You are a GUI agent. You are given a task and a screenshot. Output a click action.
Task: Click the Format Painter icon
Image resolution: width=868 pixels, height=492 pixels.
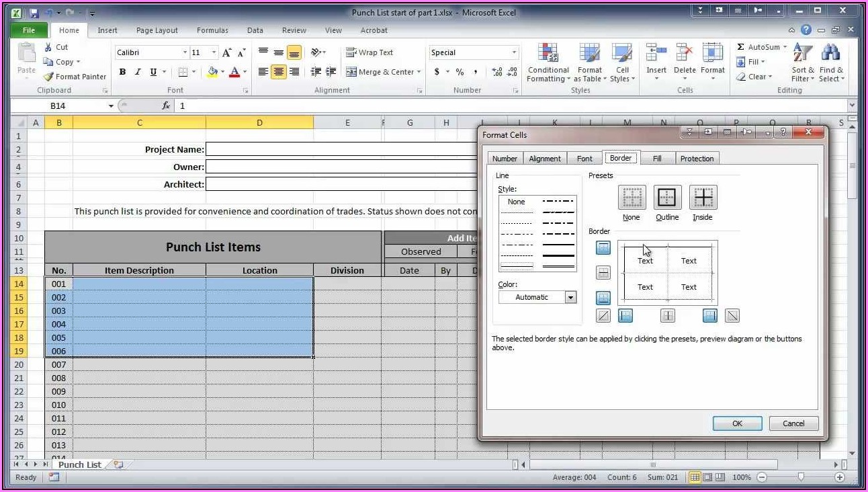[48, 77]
